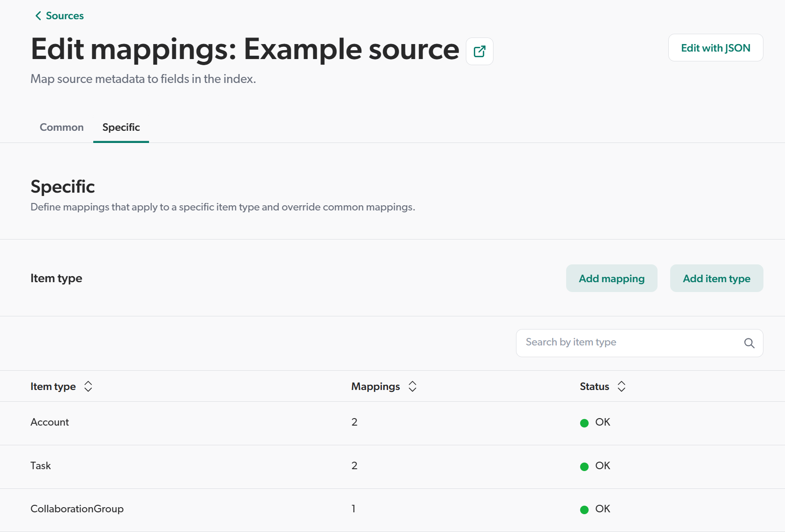The width and height of the screenshot is (785, 532).
Task: Click OK status in CollaborationGroup row
Action: [x=595, y=509]
